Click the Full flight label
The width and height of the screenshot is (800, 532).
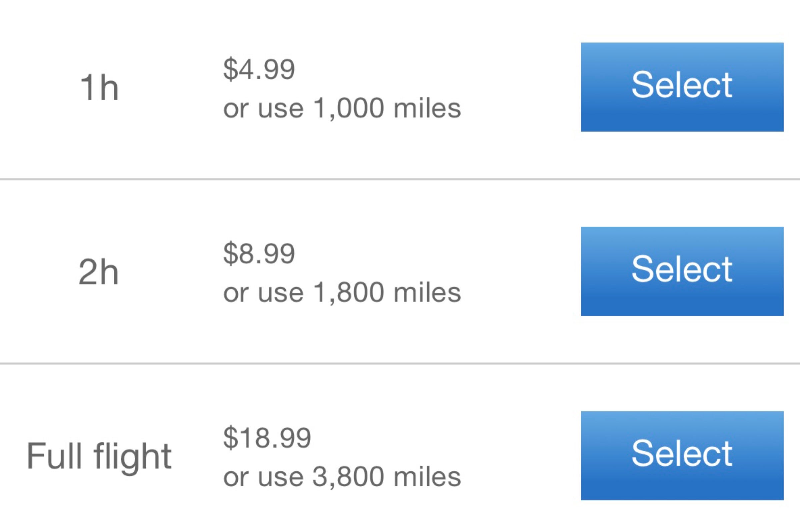tap(99, 457)
